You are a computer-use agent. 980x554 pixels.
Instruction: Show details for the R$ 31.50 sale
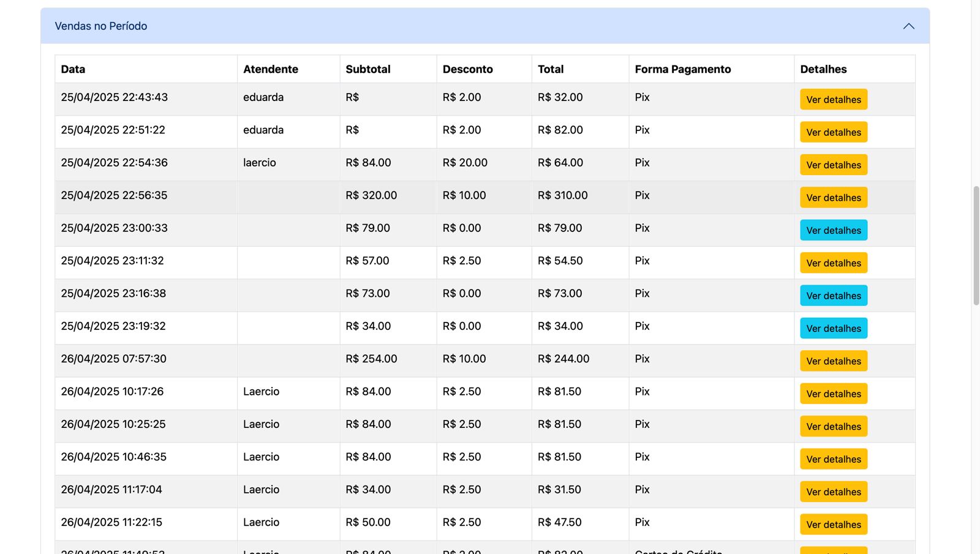click(833, 492)
